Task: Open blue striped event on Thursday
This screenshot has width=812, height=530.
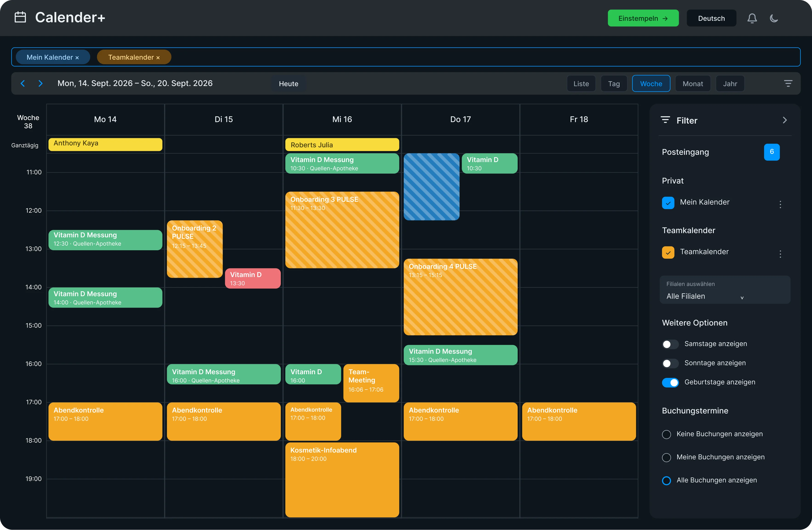Action: 431,187
